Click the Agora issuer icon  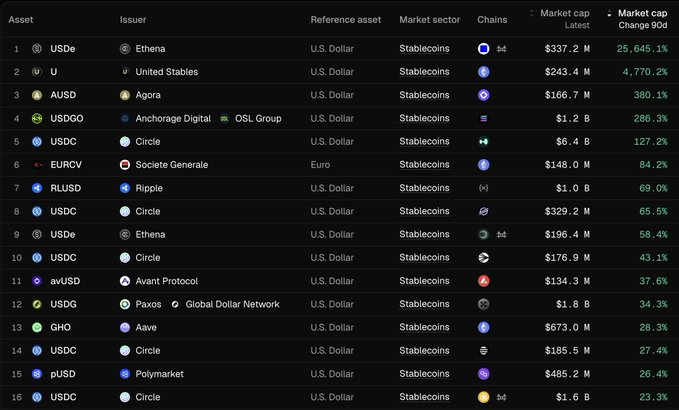coord(125,95)
